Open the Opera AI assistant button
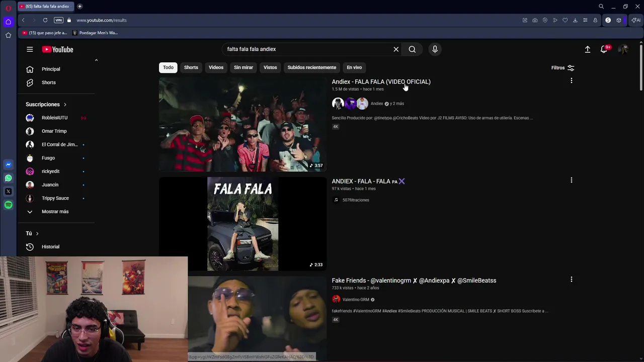The height and width of the screenshot is (362, 644). point(636,20)
